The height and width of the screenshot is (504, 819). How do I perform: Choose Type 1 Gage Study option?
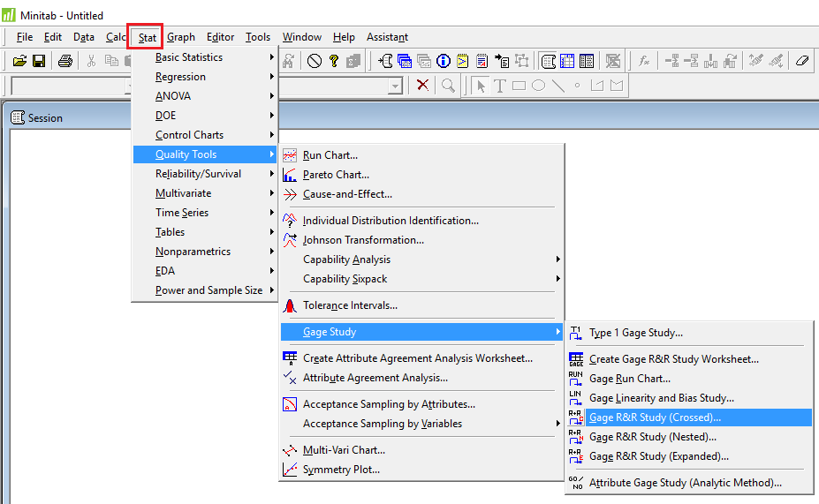635,333
